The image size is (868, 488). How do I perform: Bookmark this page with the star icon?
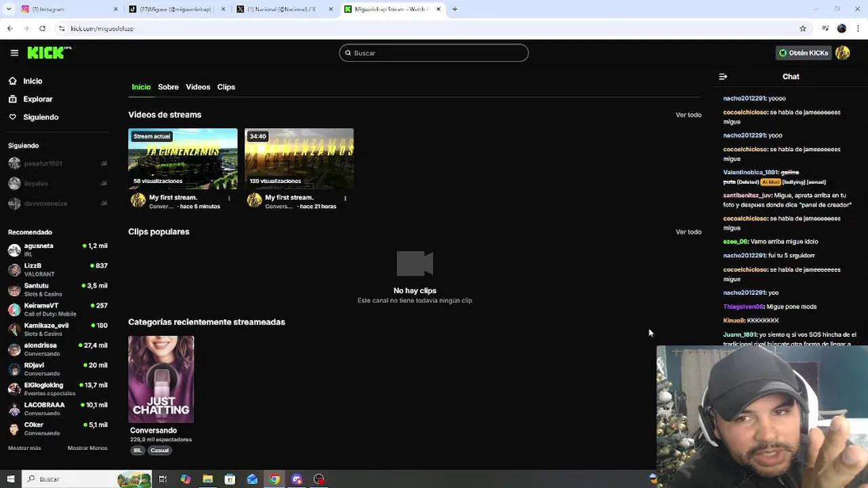pos(803,28)
